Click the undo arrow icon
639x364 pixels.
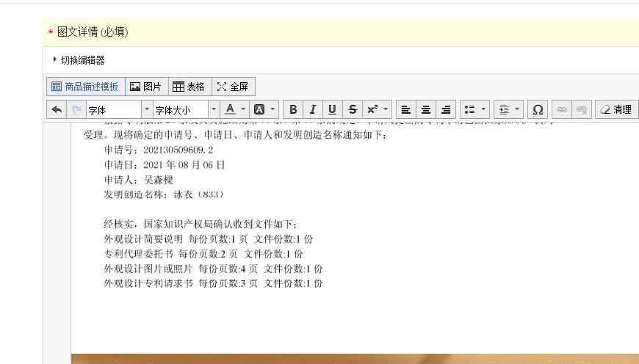click(x=57, y=109)
